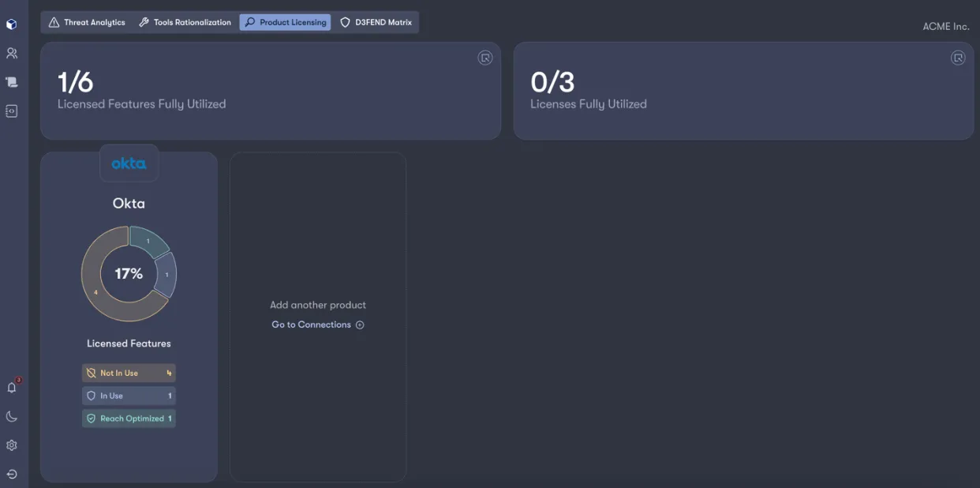980x488 pixels.
Task: Click ACME Inc. organization name
Action: tap(946, 27)
